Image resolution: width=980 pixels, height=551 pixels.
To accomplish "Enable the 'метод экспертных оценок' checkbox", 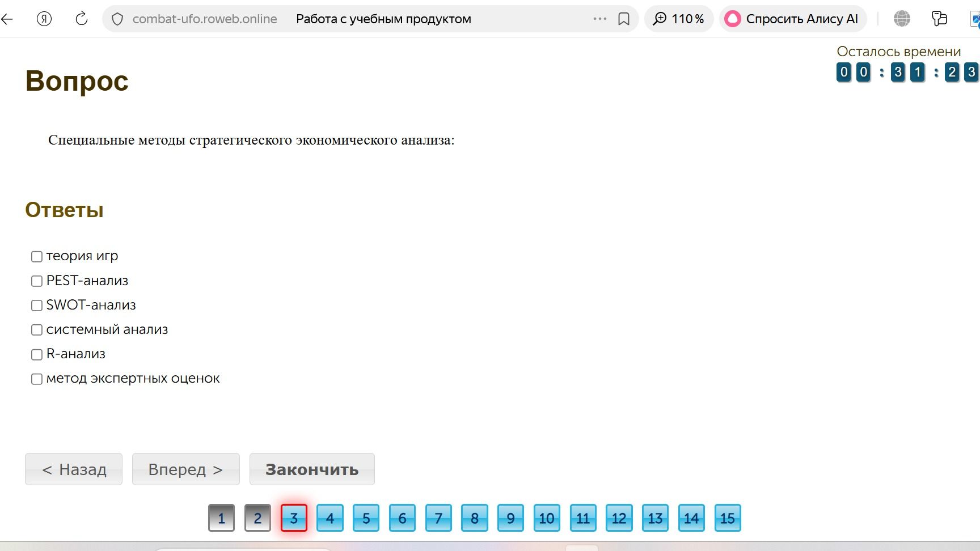I will click(x=37, y=379).
